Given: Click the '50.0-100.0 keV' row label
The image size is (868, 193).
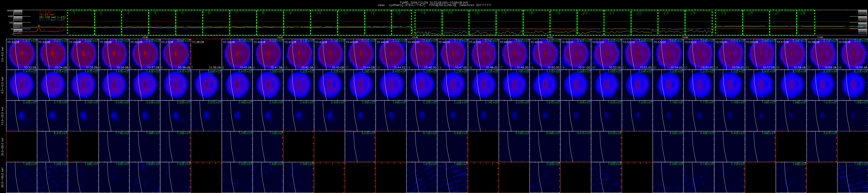Looking at the screenshot, I should point(3,177).
